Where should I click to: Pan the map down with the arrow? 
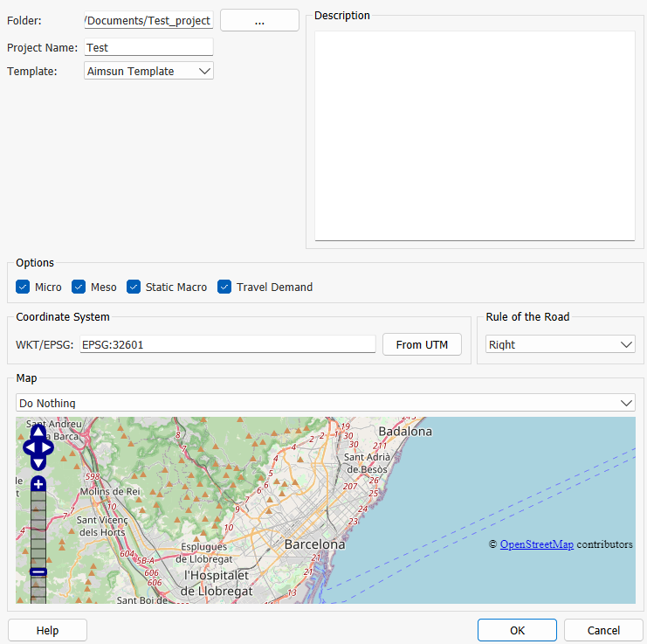point(38,462)
